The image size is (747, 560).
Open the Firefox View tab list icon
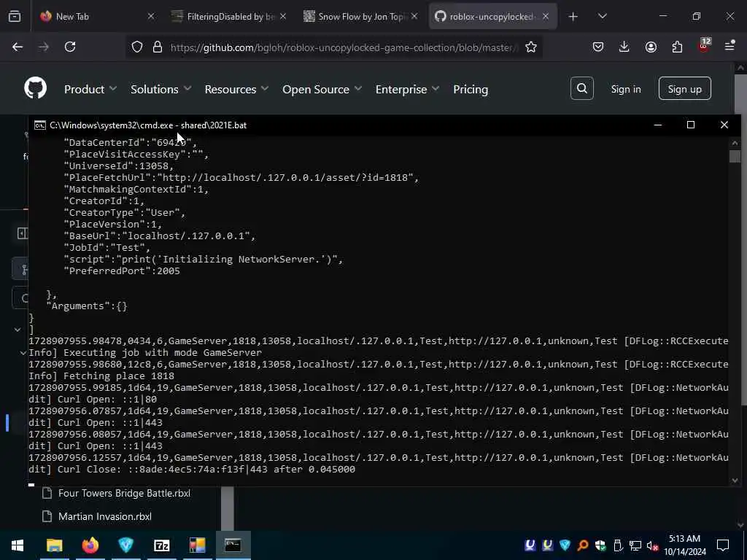coord(15,16)
